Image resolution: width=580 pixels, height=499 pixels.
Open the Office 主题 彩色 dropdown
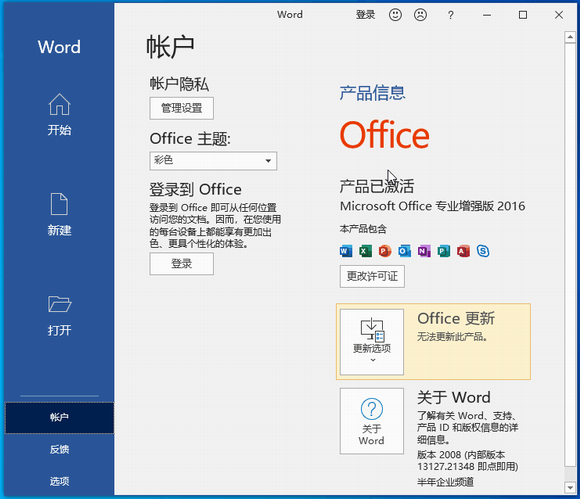(213, 161)
